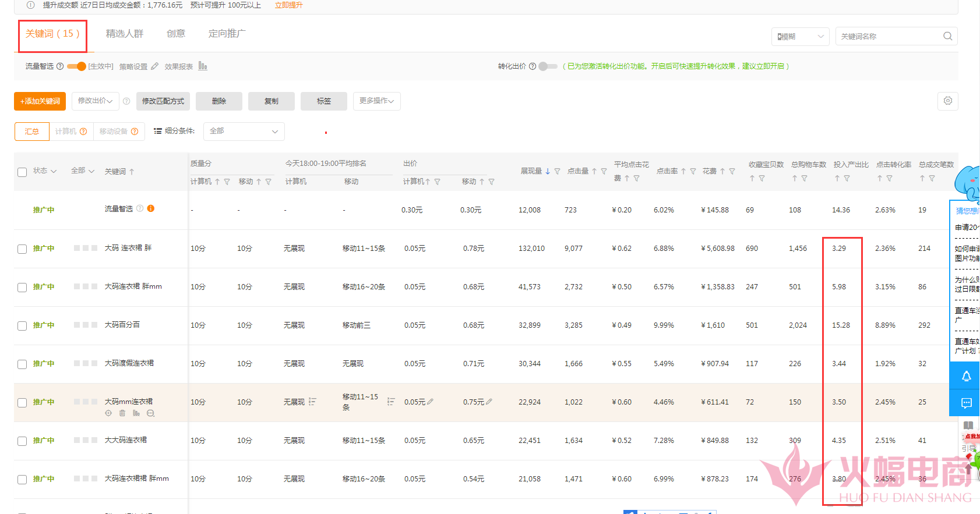Viewport: 980px width, 514px height.
Task: Tick the select-all checkbox in table header
Action: pyautogui.click(x=22, y=172)
